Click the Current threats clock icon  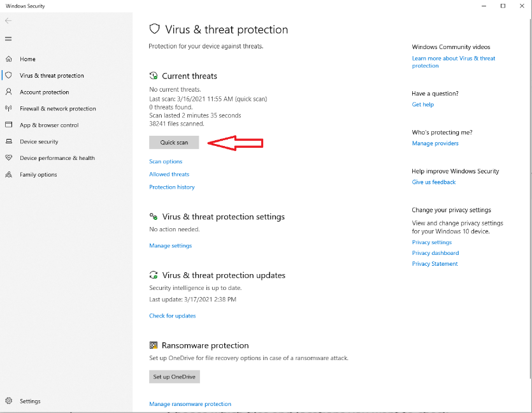point(154,76)
